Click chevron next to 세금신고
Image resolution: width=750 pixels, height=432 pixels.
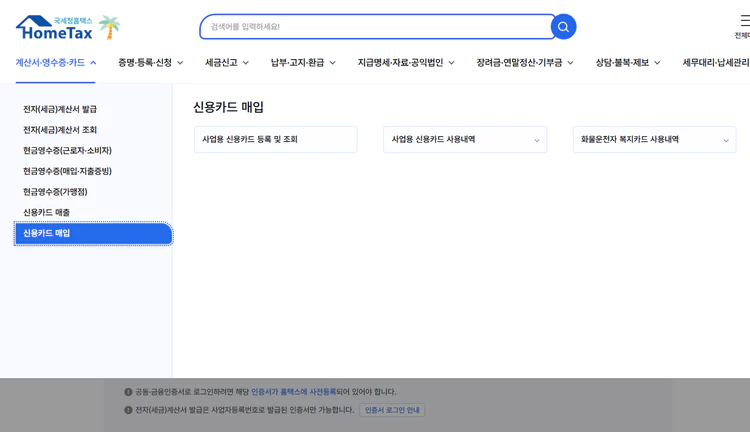click(246, 63)
